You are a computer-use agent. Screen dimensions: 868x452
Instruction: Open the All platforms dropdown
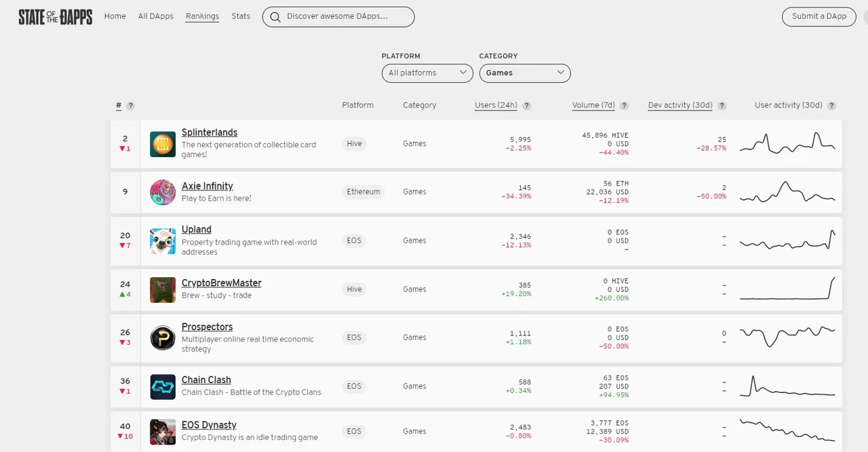coord(427,73)
